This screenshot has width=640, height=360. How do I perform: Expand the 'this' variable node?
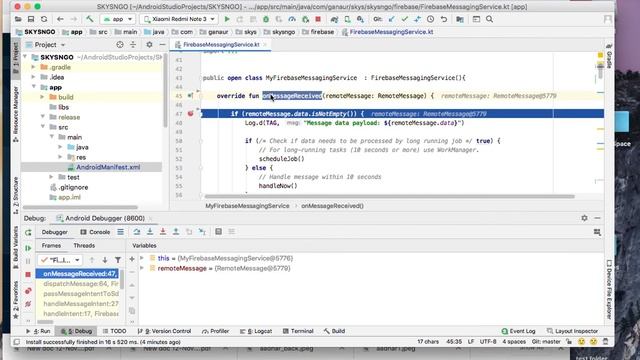142,258
